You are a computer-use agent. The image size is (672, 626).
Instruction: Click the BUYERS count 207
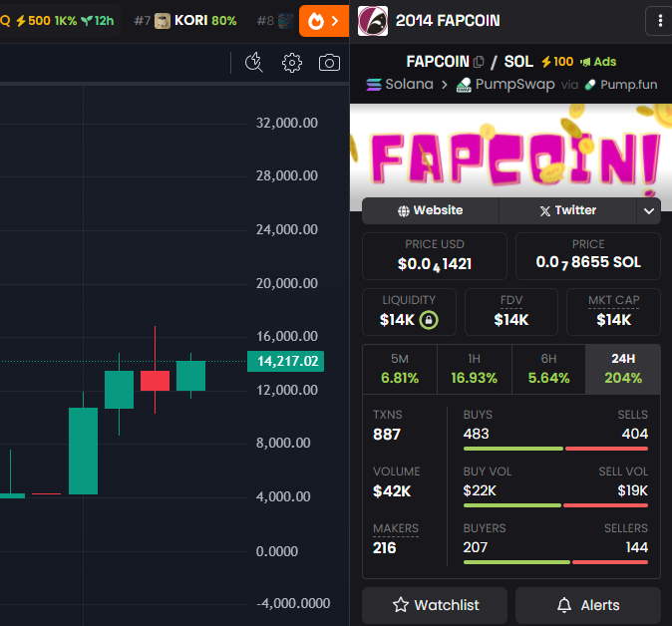pyautogui.click(x=476, y=547)
